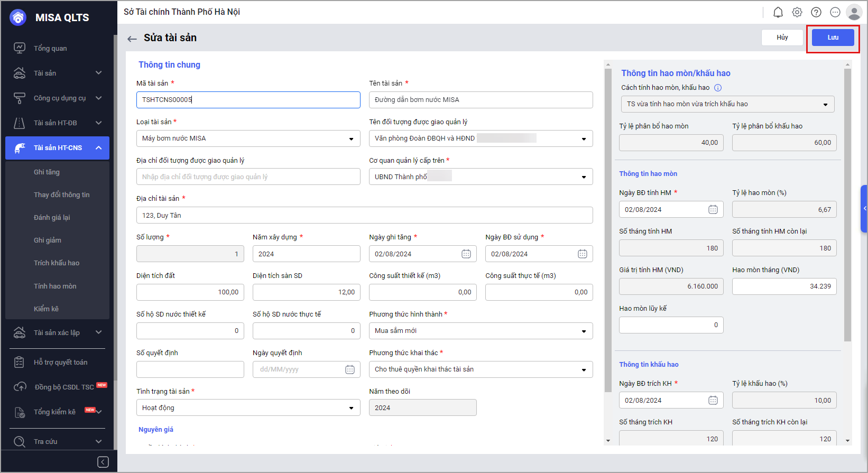The width and height of the screenshot is (868, 473).
Task: Click info icon beside Cách tính hao mòn
Action: 717,88
